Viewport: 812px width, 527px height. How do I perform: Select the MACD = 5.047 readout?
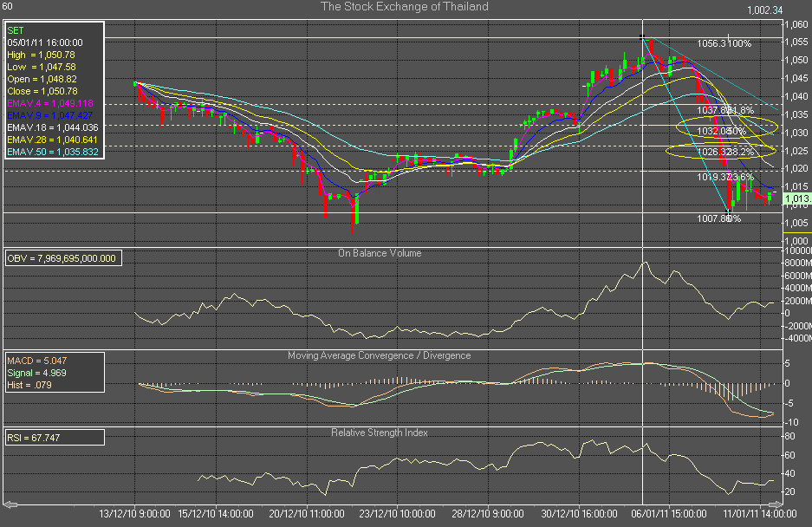pos(36,361)
